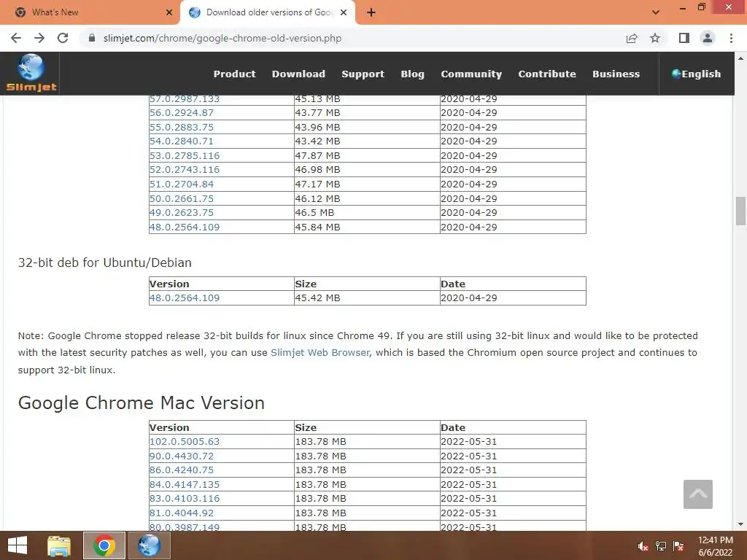This screenshot has width=747, height=560.
Task: Open the side panel icon
Action: [x=684, y=38]
